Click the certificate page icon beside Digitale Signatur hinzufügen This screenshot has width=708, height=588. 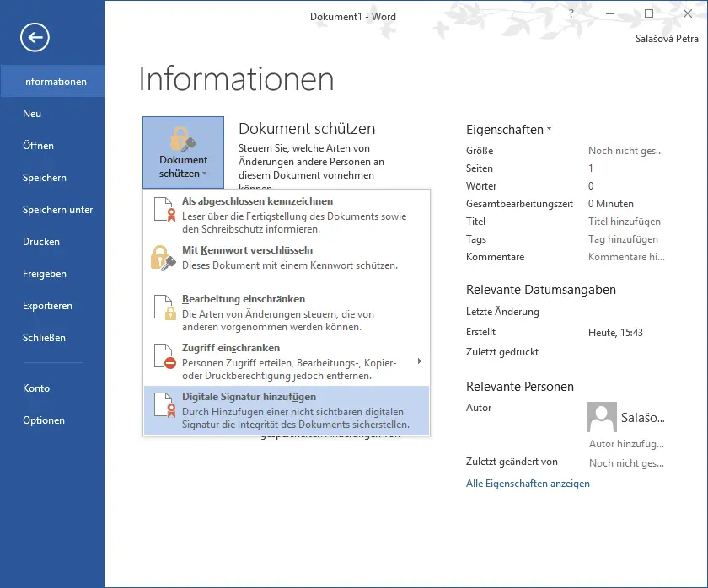click(x=165, y=405)
